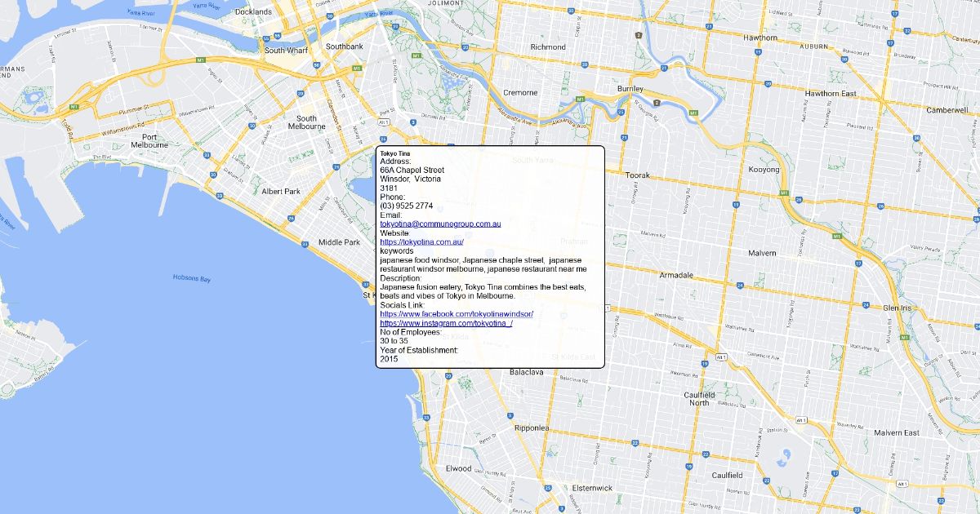
Task: Click the route 25 shield below Burnley
Action: 621,113
